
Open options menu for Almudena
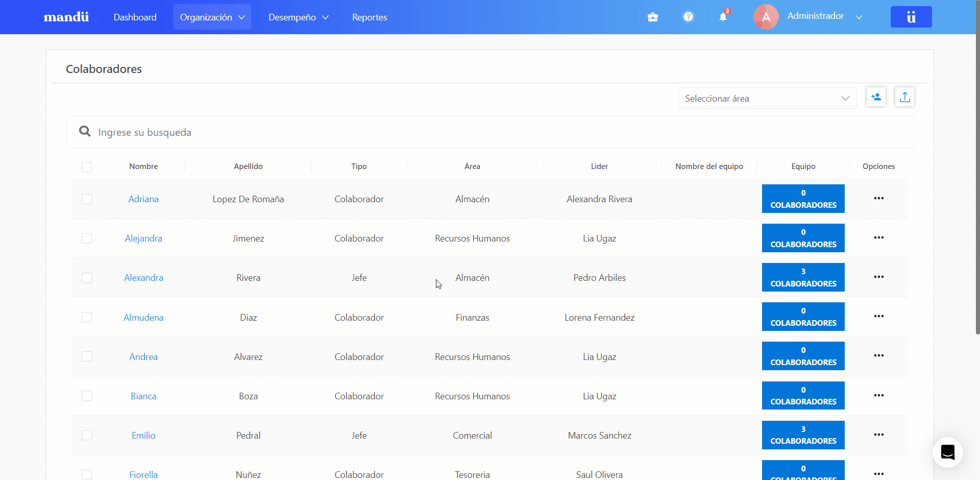coord(878,316)
